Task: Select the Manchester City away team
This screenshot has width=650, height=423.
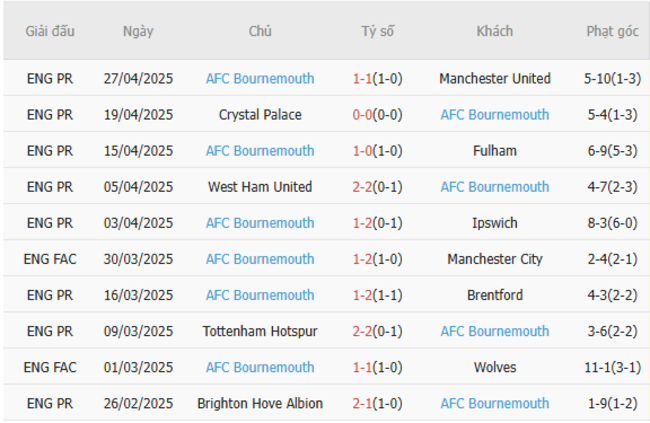Action: coord(495,259)
